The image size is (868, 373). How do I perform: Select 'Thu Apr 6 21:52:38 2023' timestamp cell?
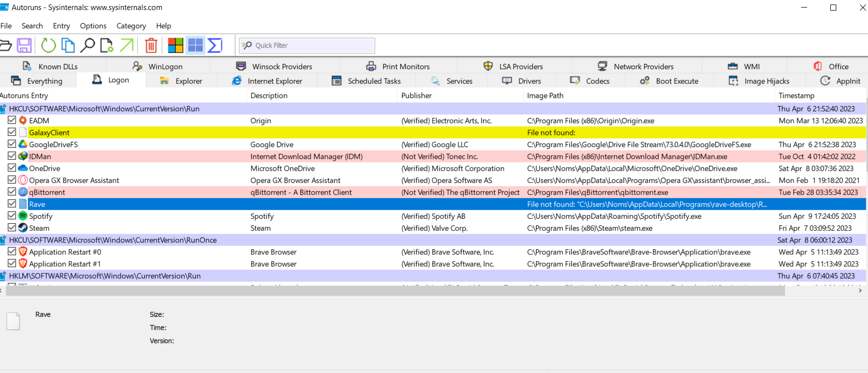coord(817,144)
